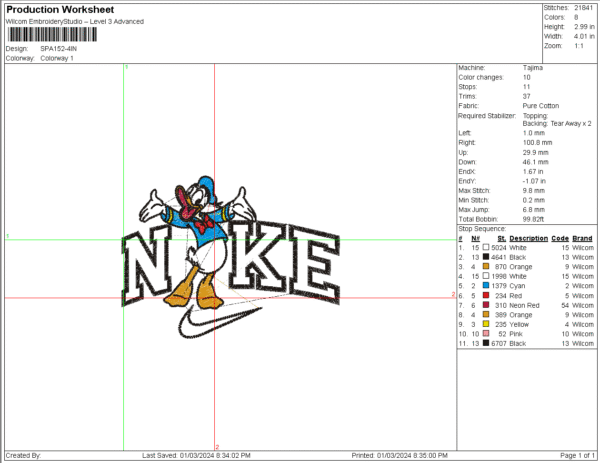Click the Black swatch with 6707 stitches
The width and height of the screenshot is (600, 463).
[x=486, y=343]
